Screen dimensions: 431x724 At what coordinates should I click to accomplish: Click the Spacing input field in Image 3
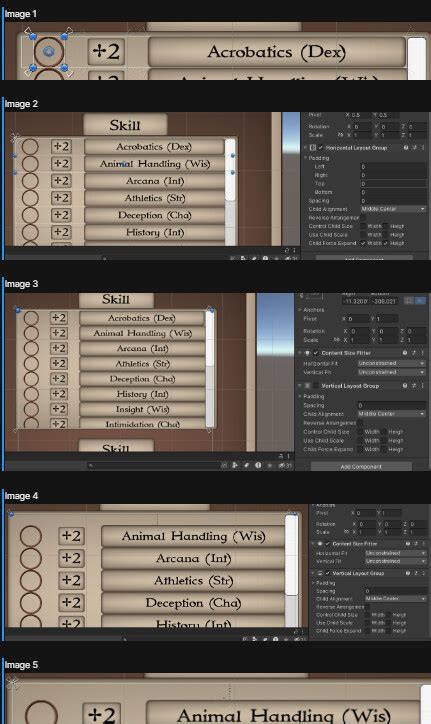(x=391, y=405)
